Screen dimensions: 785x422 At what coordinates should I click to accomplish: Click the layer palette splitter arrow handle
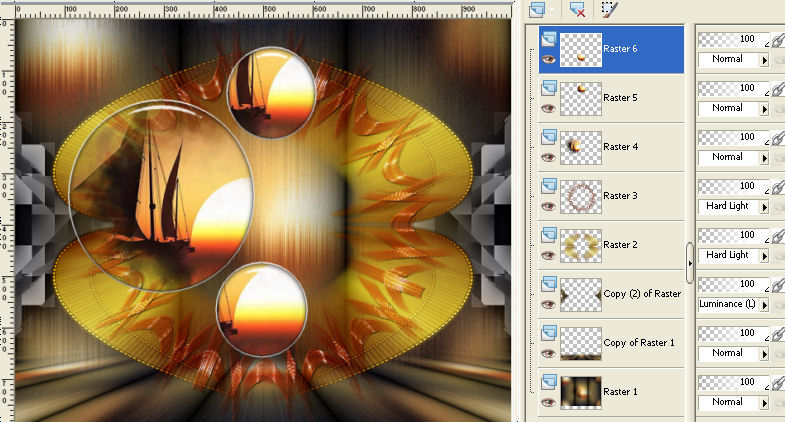point(690,263)
